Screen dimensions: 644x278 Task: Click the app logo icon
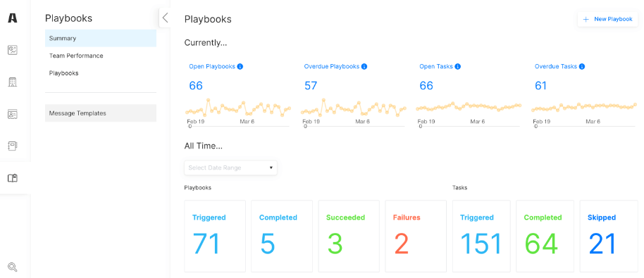(x=13, y=18)
